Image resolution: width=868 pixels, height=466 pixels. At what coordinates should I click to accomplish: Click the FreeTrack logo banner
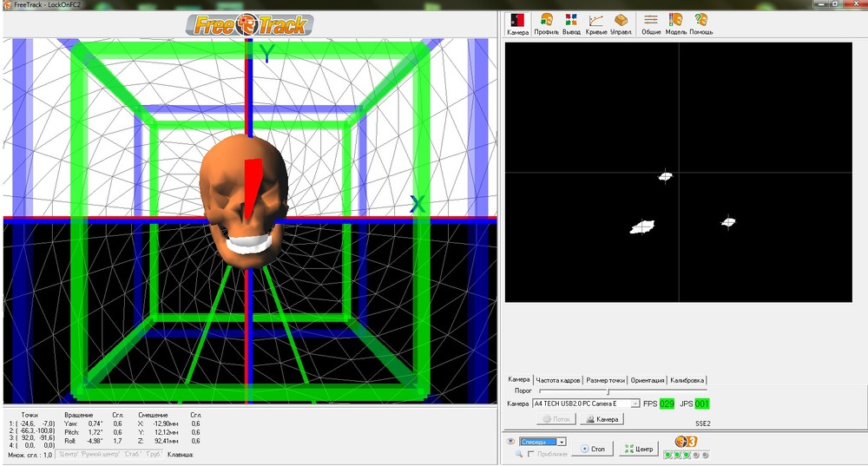coord(250,25)
